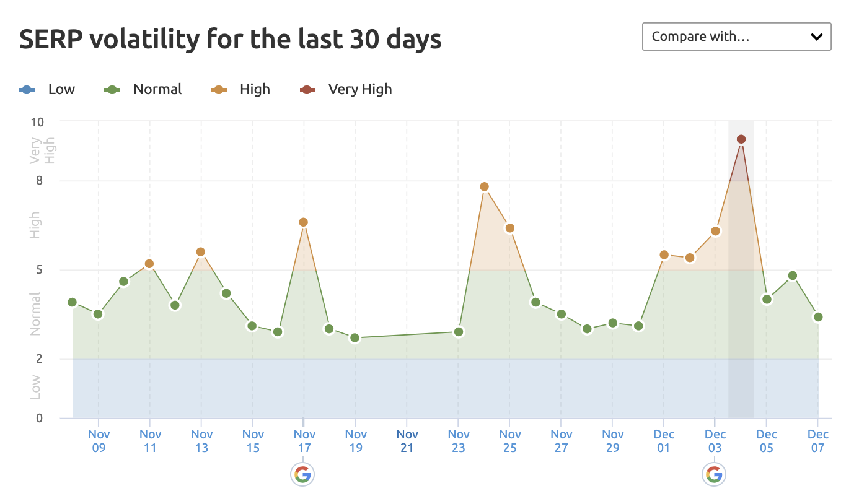
Task: Click the Google icon below Dec 03
Action: pos(714,475)
